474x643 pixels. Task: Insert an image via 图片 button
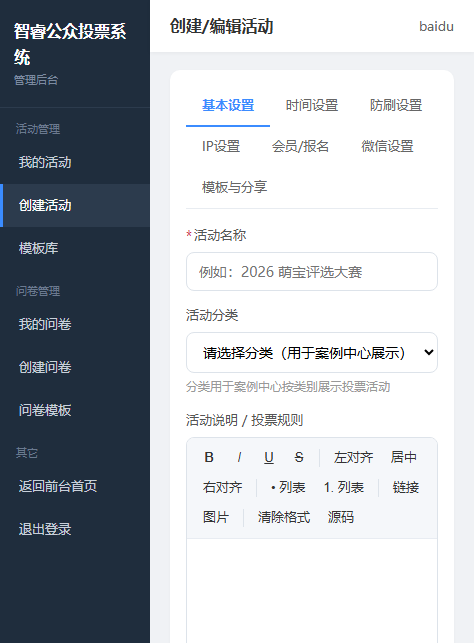tap(216, 517)
